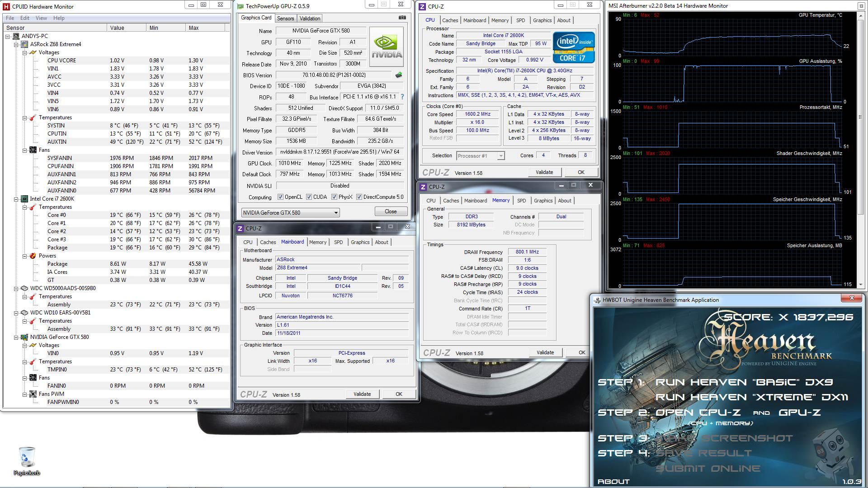Open the Papierkorb recycle bin icon
The height and width of the screenshot is (488, 868).
point(27,457)
